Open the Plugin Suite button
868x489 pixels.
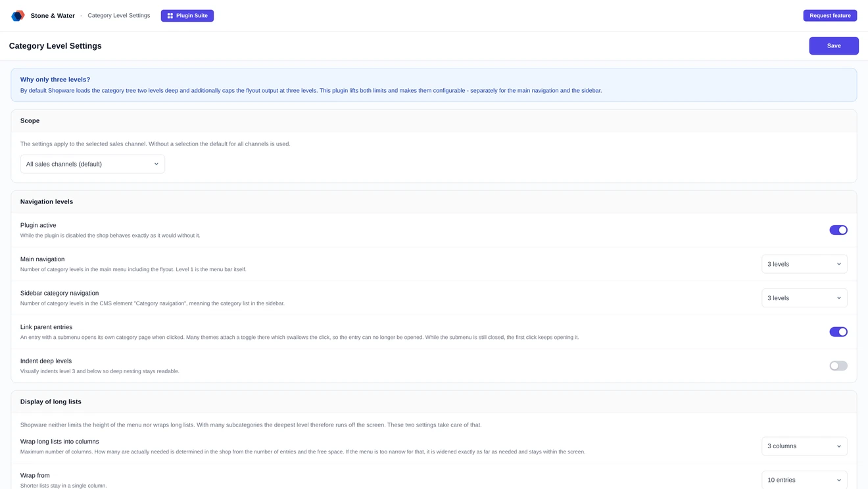pyautogui.click(x=187, y=16)
